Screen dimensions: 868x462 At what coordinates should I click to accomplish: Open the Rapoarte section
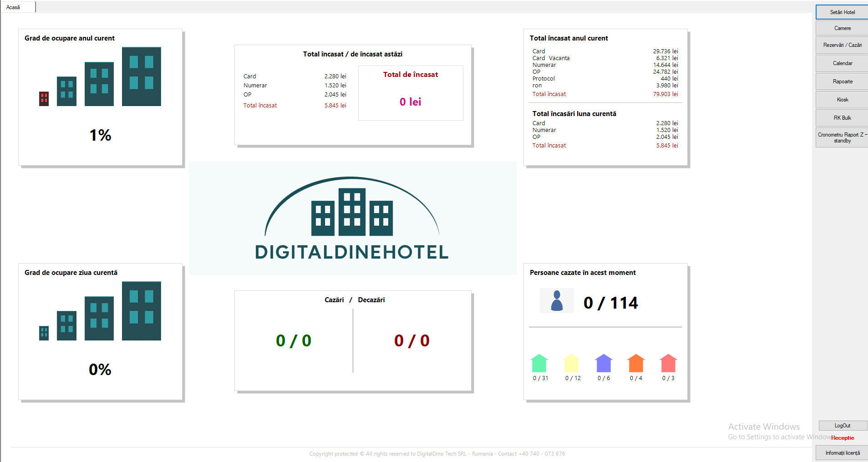[x=842, y=81]
